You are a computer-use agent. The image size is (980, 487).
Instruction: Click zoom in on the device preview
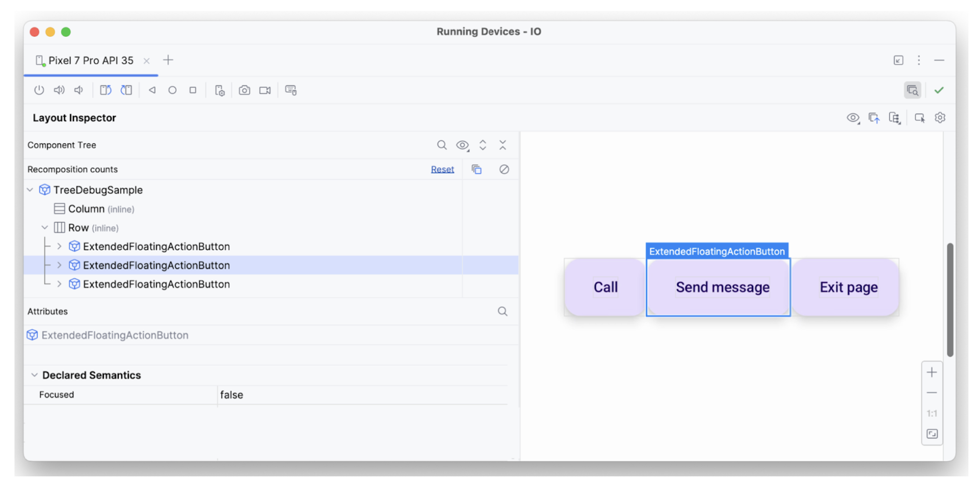pyautogui.click(x=932, y=372)
